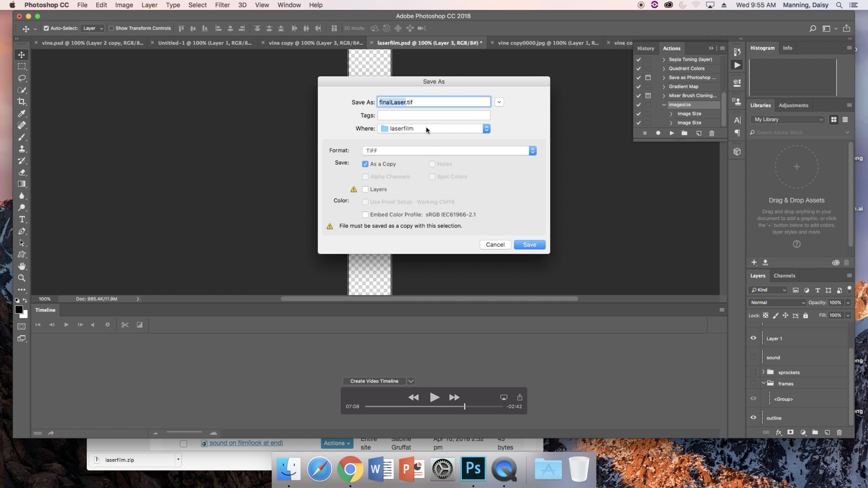
Task: Switch to the Channels tab
Action: click(x=784, y=276)
